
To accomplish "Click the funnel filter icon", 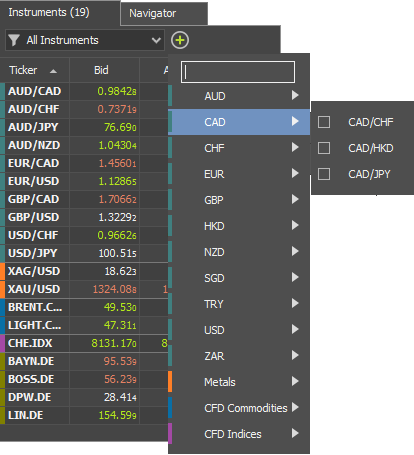I will click(x=14, y=40).
